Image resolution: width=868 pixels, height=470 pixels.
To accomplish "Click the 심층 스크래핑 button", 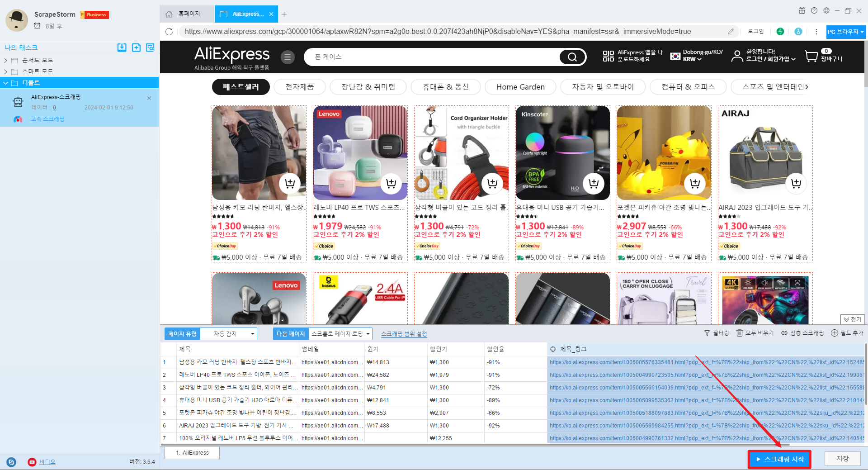I will pyautogui.click(x=802, y=333).
